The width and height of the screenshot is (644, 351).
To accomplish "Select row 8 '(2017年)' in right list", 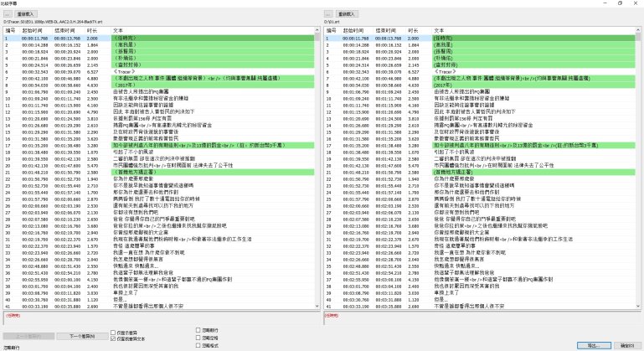I will coord(480,85).
